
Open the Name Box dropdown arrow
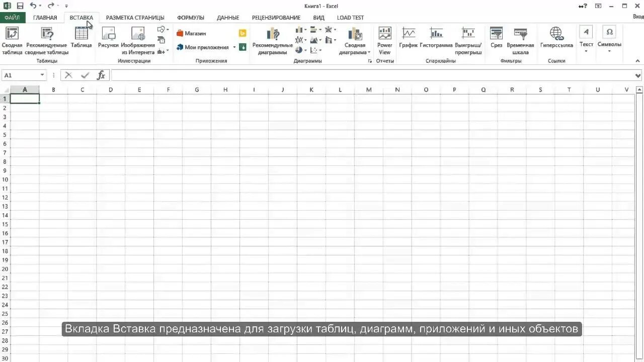(x=42, y=75)
